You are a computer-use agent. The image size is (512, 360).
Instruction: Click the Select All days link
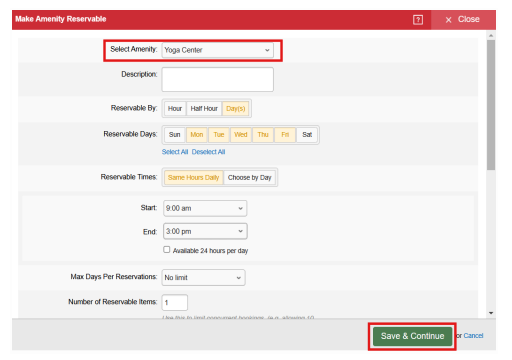coord(175,152)
